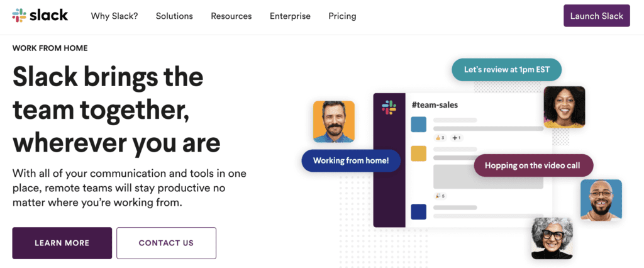Click the Launch Slack button
644x268 pixels.
596,16
